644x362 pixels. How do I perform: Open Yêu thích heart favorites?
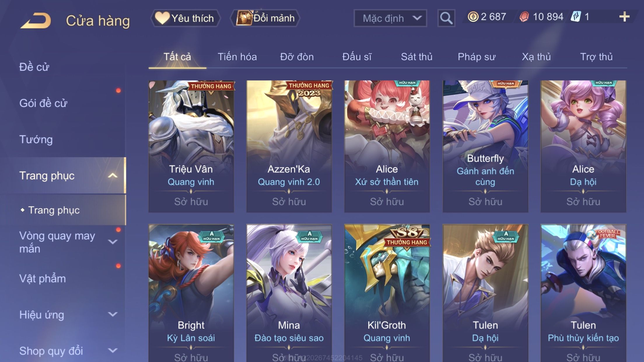(185, 18)
